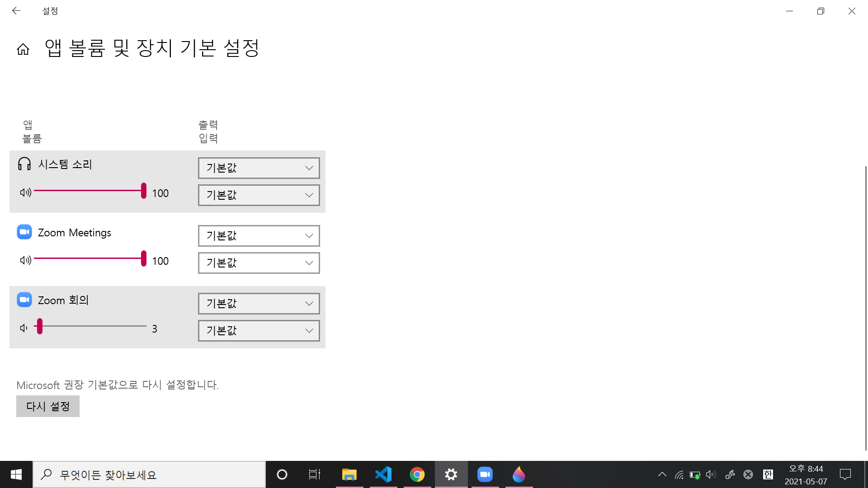Image resolution: width=868 pixels, height=488 pixels.
Task: Open Zoom 회의 output device dropdown
Action: (259, 304)
